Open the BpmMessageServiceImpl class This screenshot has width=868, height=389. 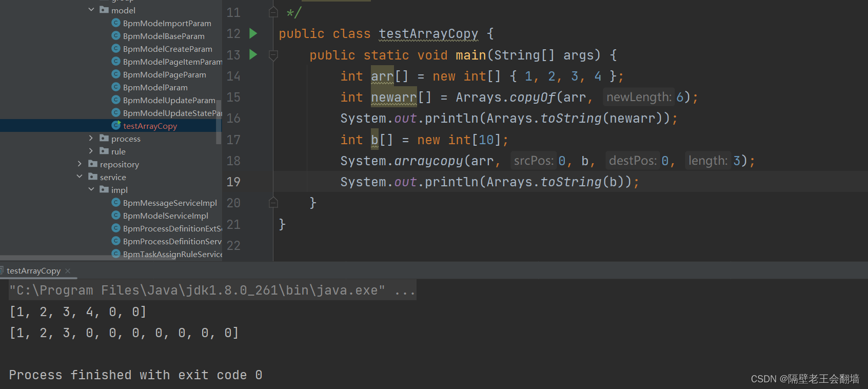170,203
